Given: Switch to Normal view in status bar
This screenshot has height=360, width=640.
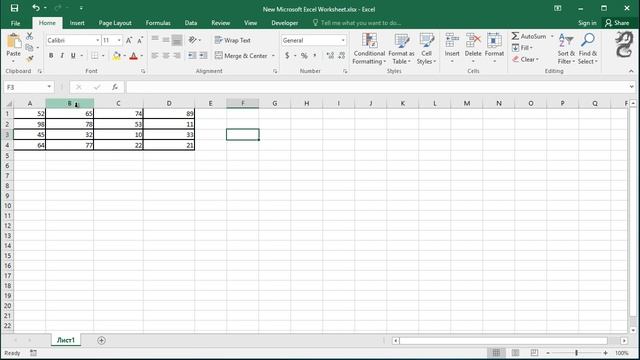Looking at the screenshot, I should point(496,353).
